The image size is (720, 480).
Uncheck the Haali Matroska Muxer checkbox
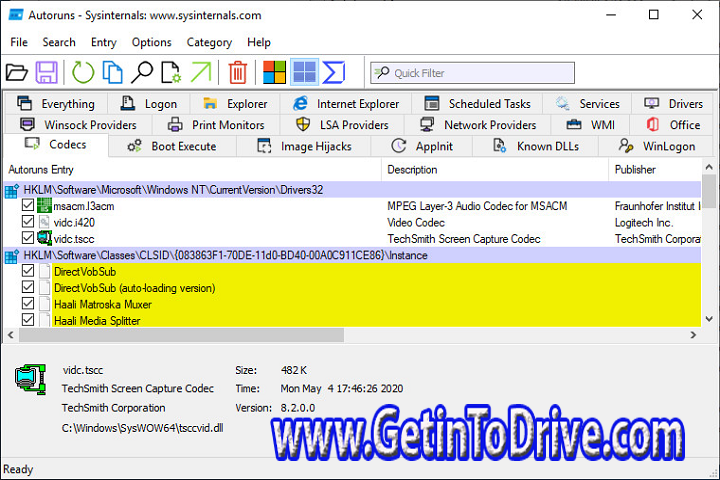pyautogui.click(x=28, y=304)
